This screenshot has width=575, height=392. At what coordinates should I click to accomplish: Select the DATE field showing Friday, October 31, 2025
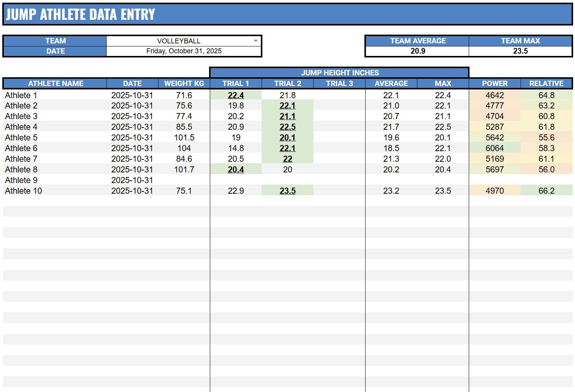pyautogui.click(x=184, y=51)
